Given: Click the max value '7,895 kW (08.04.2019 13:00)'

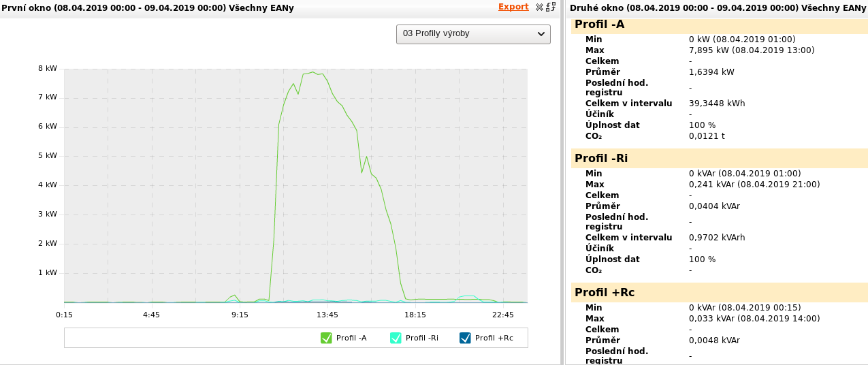Looking at the screenshot, I should click(x=752, y=50).
